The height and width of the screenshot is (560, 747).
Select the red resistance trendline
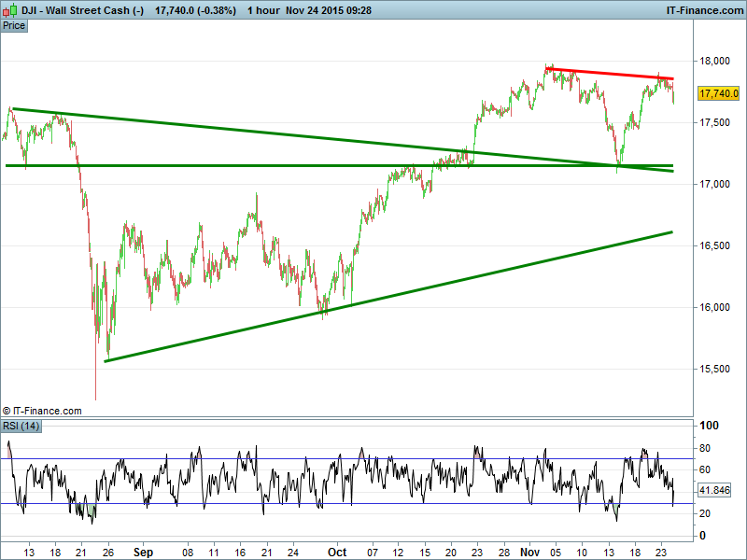coord(607,73)
